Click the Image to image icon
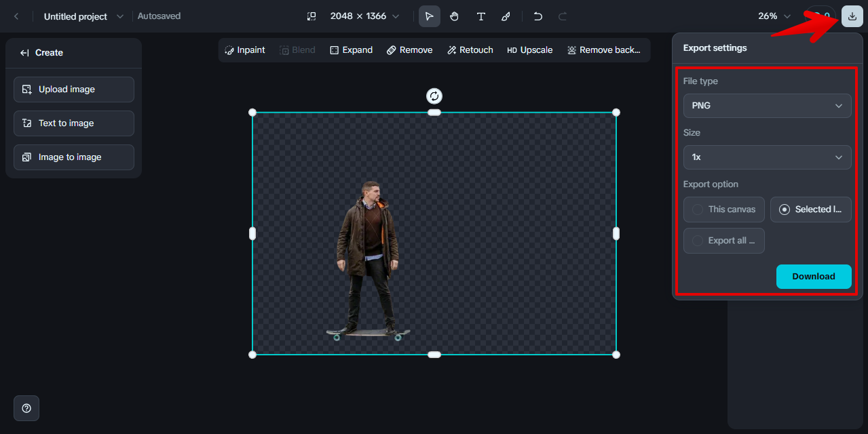Screen dimensions: 868x434 click(27, 157)
